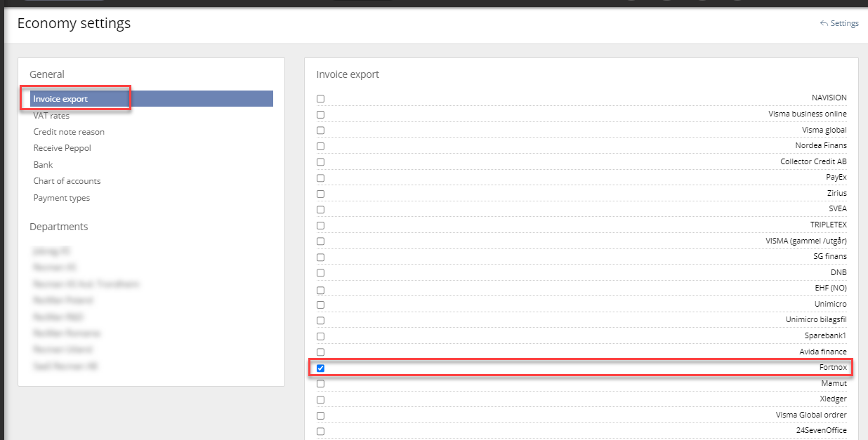Uncheck the Fortnox checkbox
868x440 pixels.
click(320, 368)
